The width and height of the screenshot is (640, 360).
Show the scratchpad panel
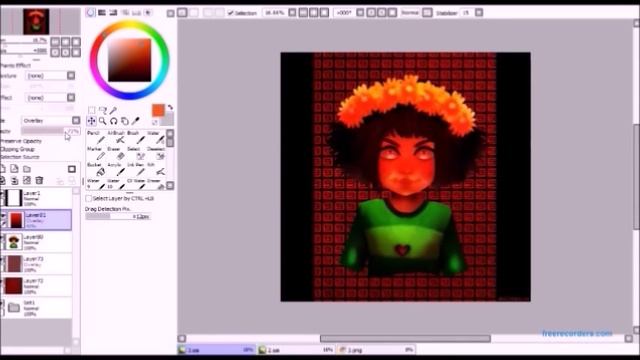[x=148, y=13]
